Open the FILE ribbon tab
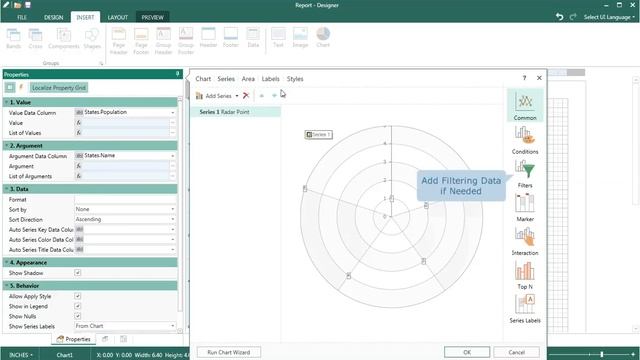Screen dimensions: 640x360 click(x=22, y=18)
